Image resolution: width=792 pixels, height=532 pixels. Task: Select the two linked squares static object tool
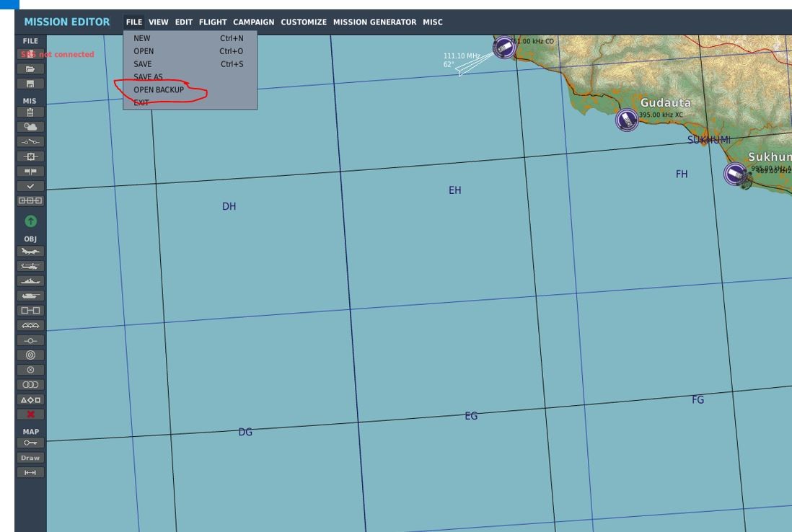pyautogui.click(x=30, y=311)
